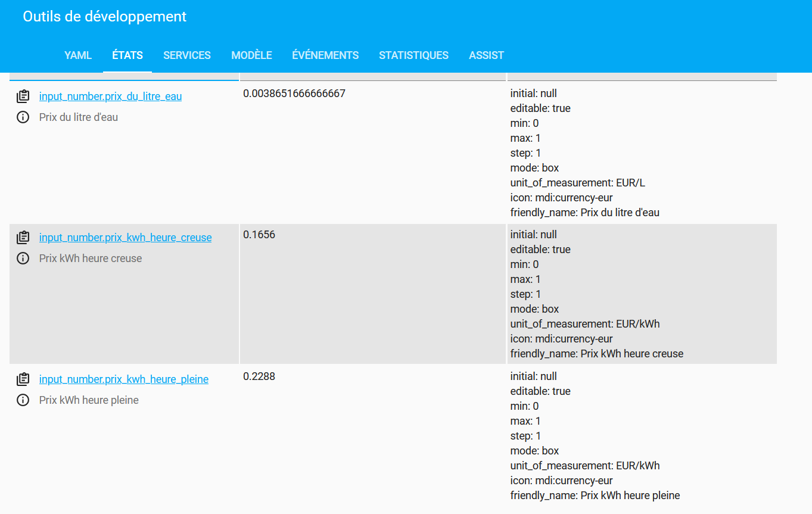Go to the MODÈLE tab
Viewport: 812px width, 514px height.
click(x=251, y=55)
